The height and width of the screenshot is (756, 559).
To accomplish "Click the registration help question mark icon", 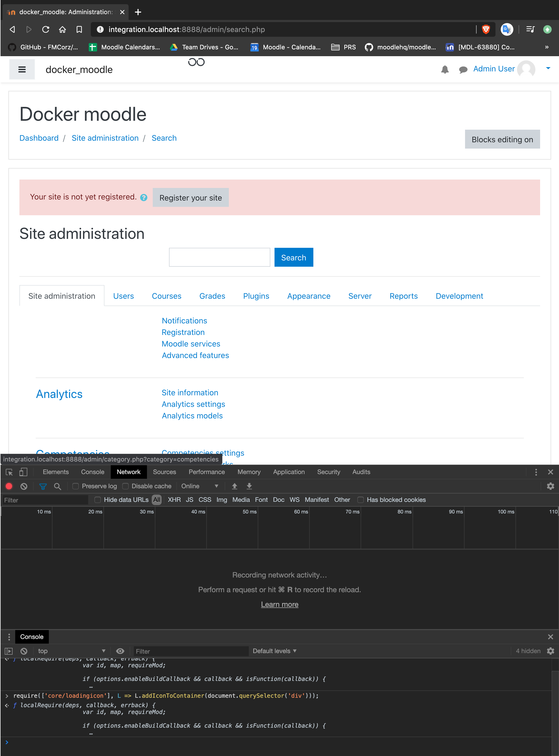I will point(144,198).
